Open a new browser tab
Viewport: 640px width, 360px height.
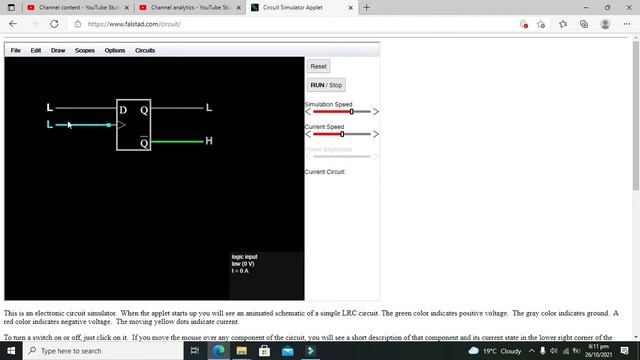click(x=366, y=7)
